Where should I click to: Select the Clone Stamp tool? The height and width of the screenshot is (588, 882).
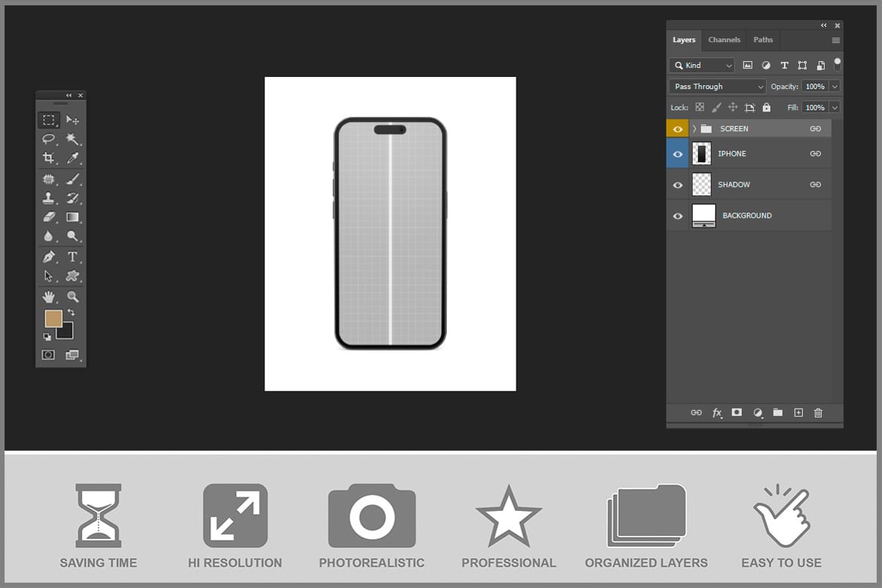pyautogui.click(x=49, y=198)
